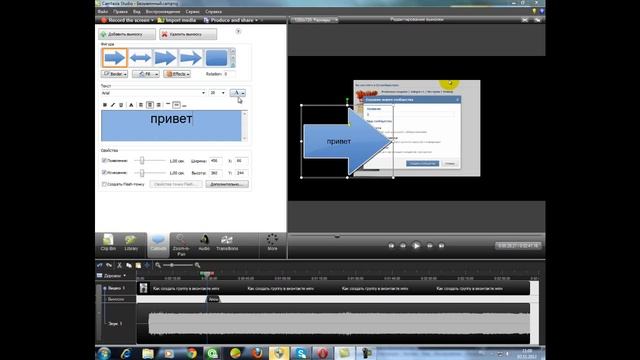Align callout text center

[x=150, y=105]
